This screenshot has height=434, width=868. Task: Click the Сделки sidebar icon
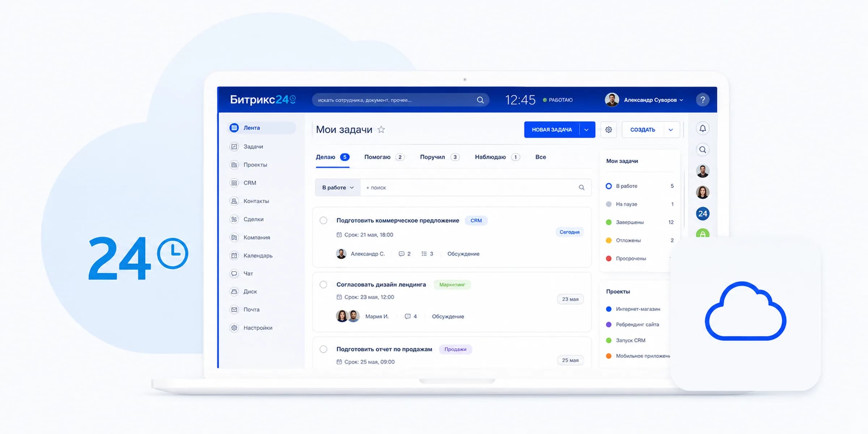[234, 219]
